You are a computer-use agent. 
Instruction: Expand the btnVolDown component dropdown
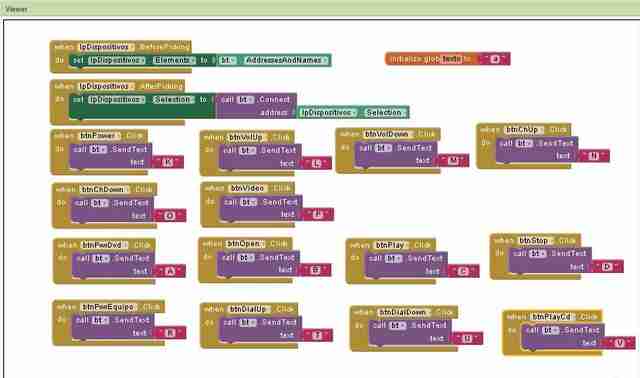click(388, 134)
